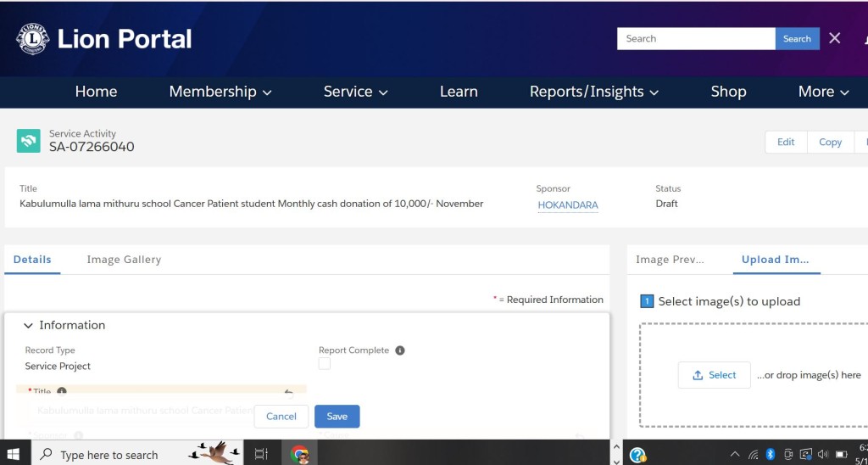Image resolution: width=868 pixels, height=465 pixels.
Task: Open the Upload Images tab
Action: click(x=776, y=260)
